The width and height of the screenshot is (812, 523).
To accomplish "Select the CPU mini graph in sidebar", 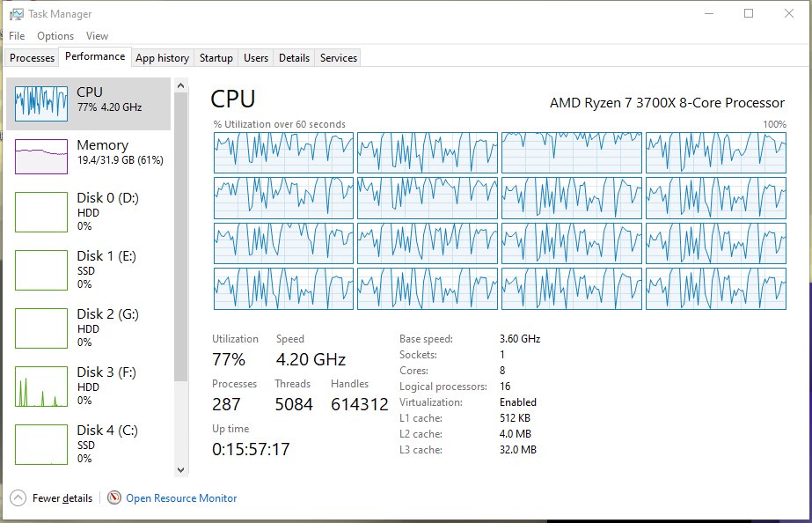I will pyautogui.click(x=41, y=104).
